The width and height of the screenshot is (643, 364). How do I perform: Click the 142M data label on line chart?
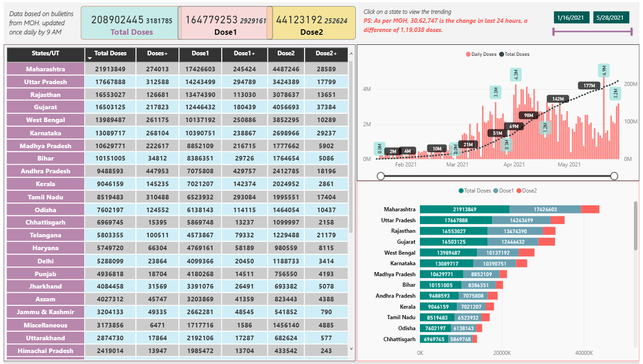[558, 99]
